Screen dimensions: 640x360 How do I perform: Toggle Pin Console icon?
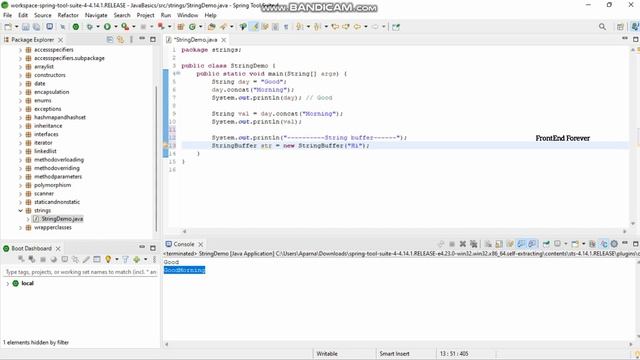tap(546, 244)
